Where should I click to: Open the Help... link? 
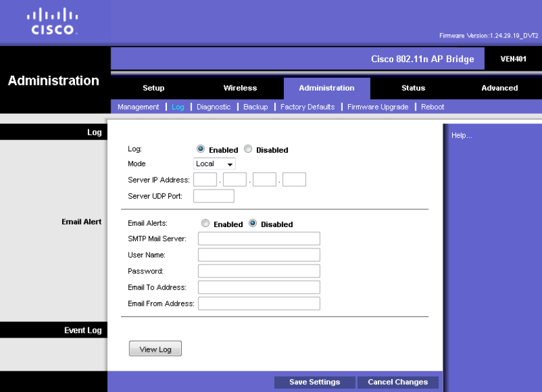(461, 135)
